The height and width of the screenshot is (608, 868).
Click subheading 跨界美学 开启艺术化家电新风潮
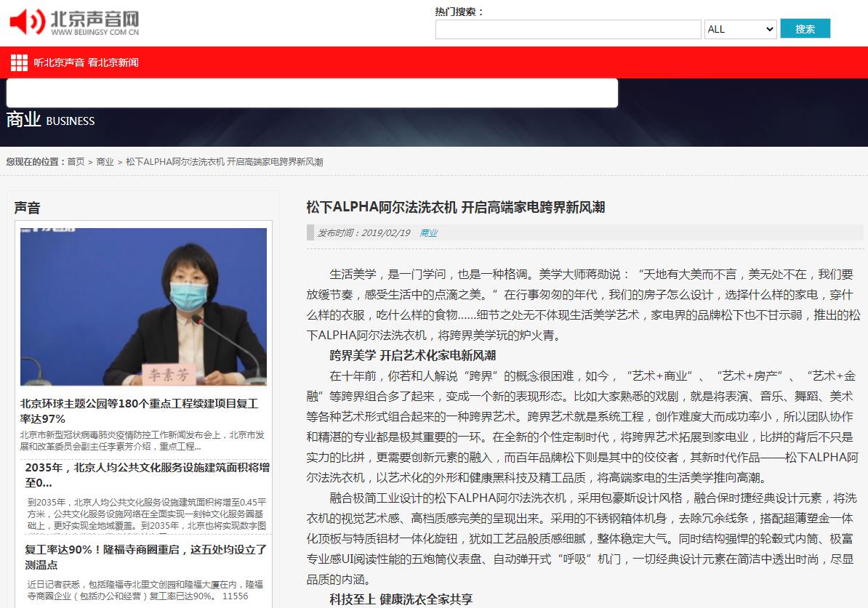[412, 355]
